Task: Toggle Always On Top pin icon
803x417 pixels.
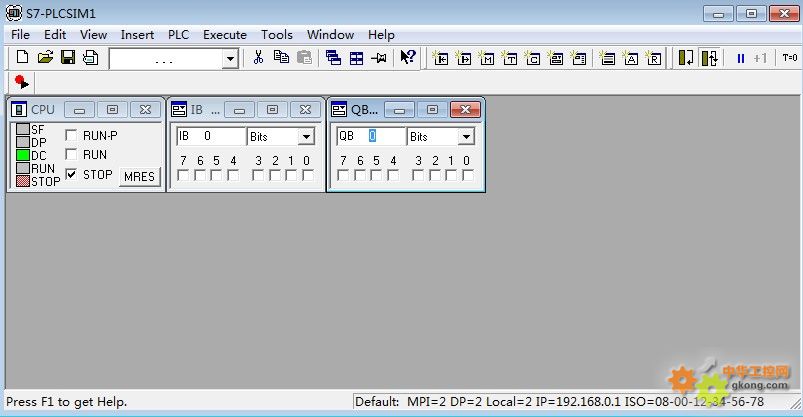Action: (x=379, y=58)
